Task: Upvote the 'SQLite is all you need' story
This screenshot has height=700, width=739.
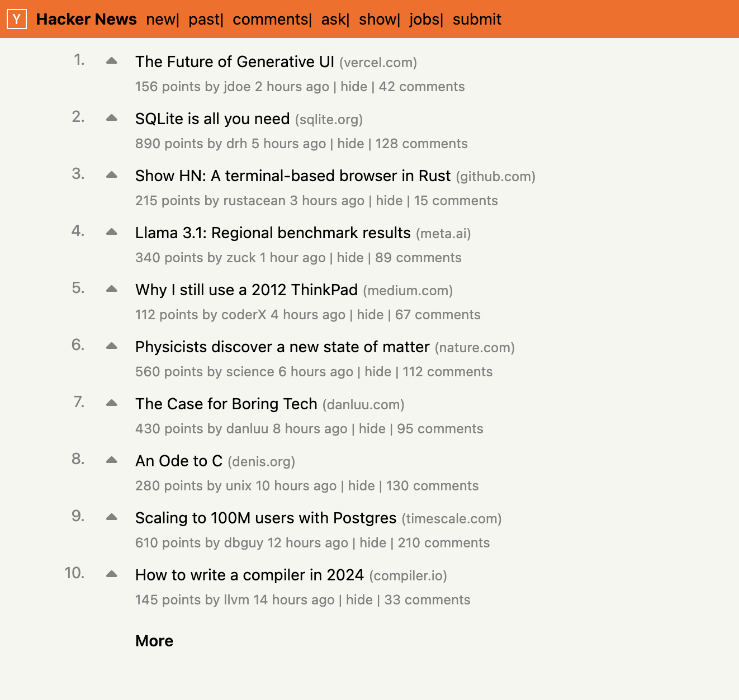Action: click(x=112, y=117)
